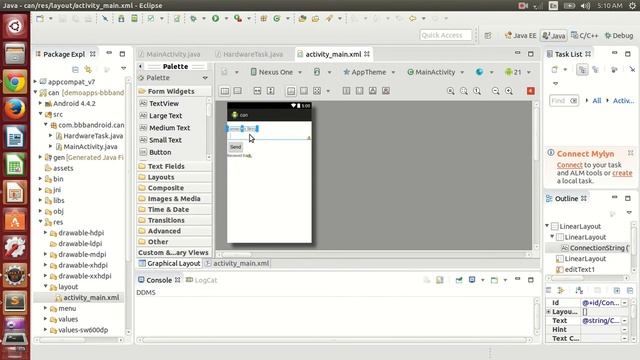Open System Settings from the launcher

pos(15,247)
